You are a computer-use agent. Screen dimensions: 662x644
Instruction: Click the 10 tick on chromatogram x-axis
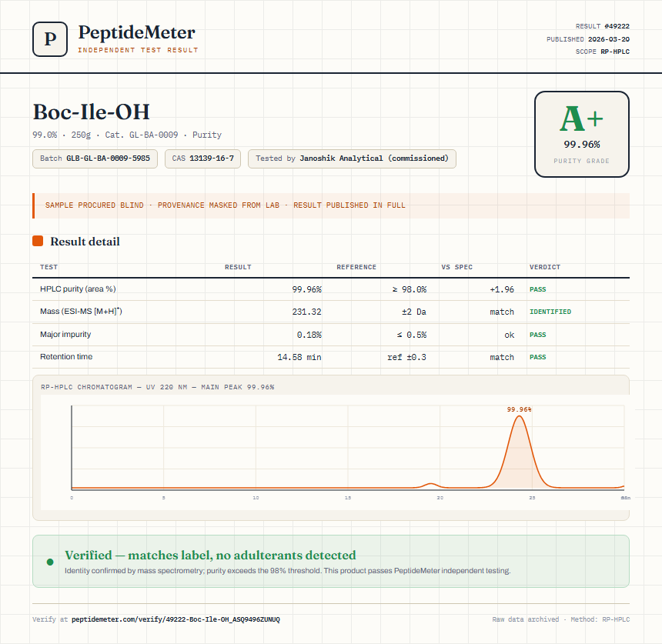[x=256, y=498]
